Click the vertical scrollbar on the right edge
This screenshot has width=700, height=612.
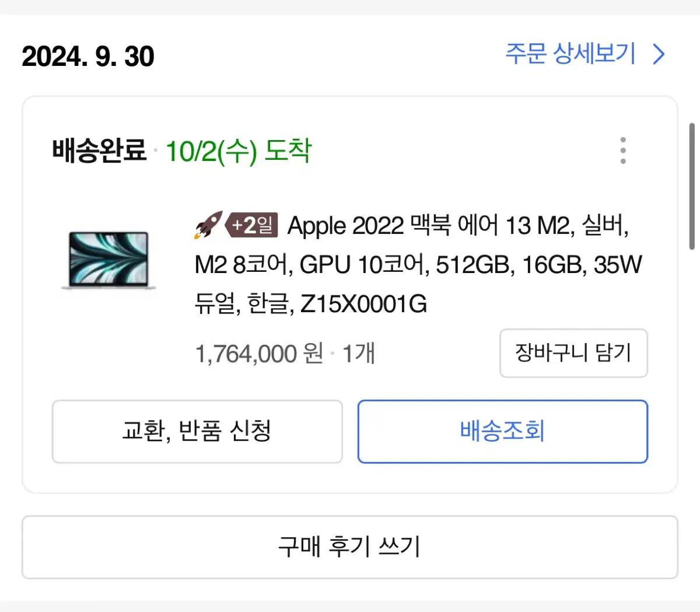pyautogui.click(x=692, y=186)
